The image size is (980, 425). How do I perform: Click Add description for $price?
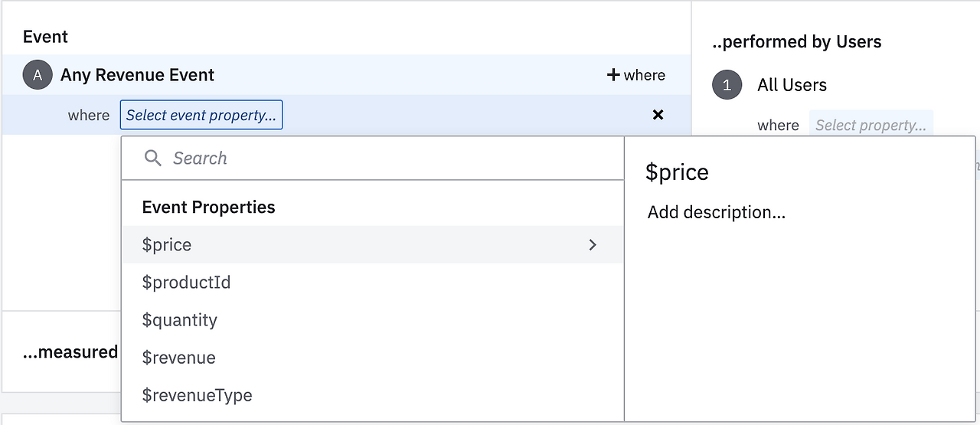[717, 212]
